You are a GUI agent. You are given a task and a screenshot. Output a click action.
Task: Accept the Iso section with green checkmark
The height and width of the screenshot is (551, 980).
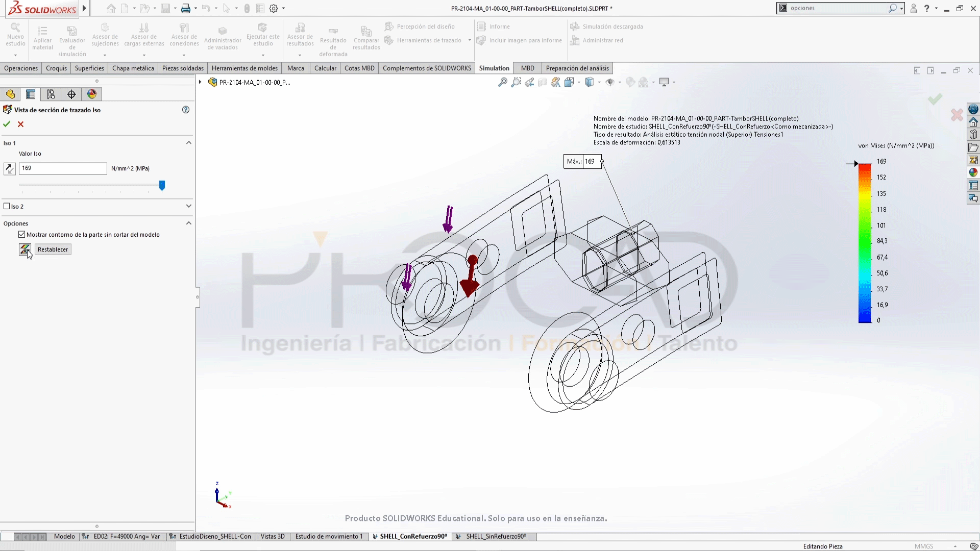7,124
